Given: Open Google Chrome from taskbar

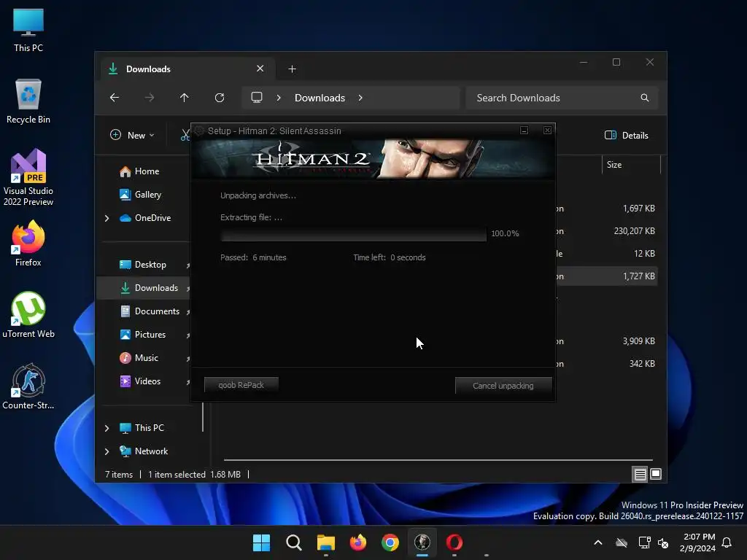Looking at the screenshot, I should 390,542.
